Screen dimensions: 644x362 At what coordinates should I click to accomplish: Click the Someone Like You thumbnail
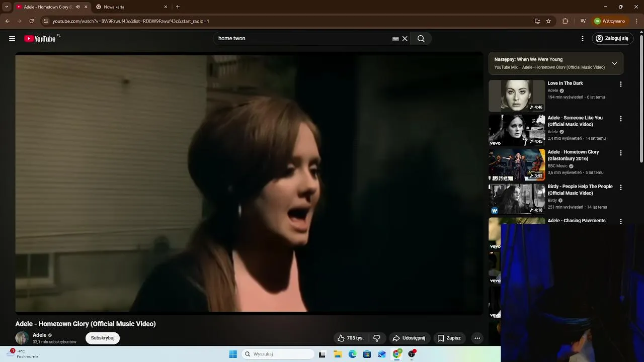(517, 130)
